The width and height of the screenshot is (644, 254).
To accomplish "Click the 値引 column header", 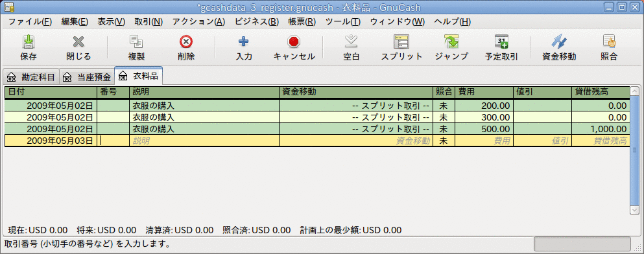I will (x=542, y=92).
